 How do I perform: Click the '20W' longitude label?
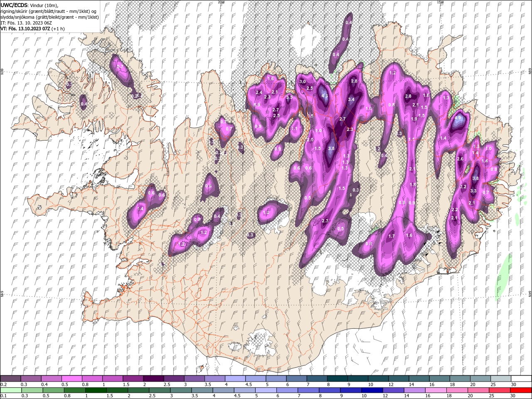tap(221, 2)
